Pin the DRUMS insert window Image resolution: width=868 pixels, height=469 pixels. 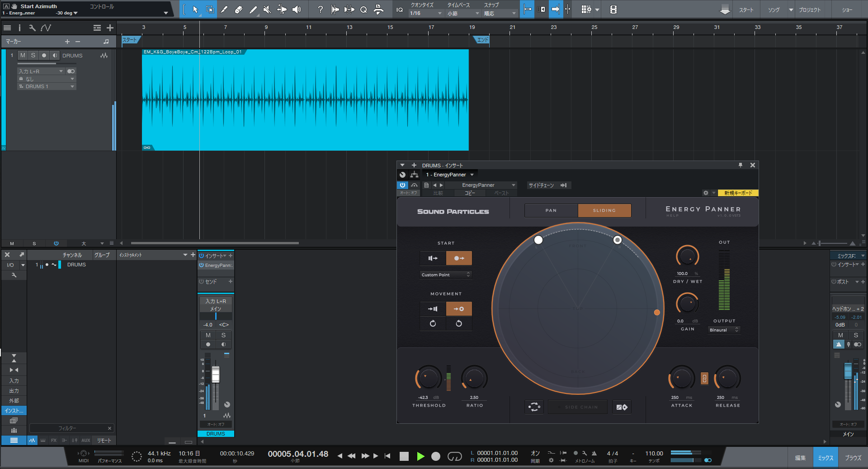point(741,165)
